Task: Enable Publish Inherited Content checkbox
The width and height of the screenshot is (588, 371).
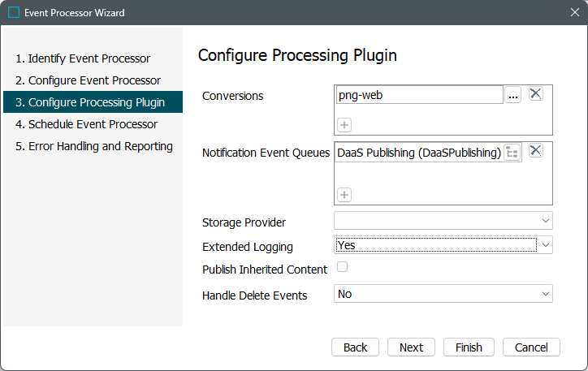Action: pos(342,267)
